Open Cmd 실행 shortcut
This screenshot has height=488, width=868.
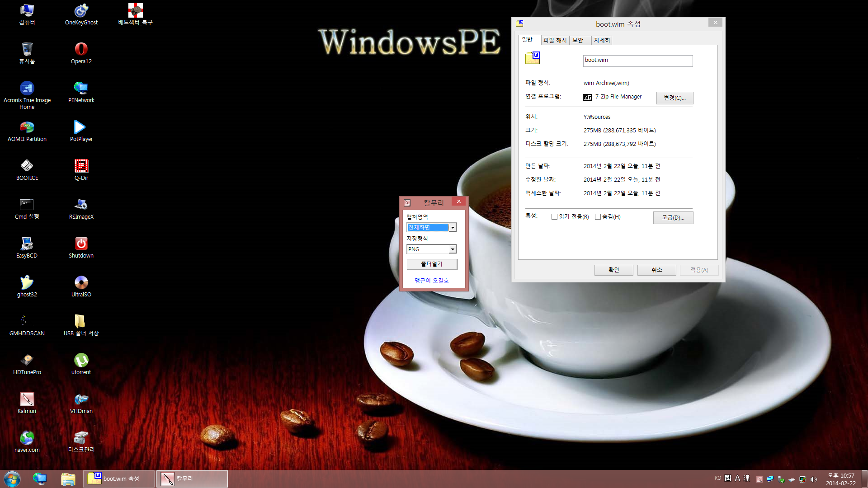pyautogui.click(x=27, y=208)
